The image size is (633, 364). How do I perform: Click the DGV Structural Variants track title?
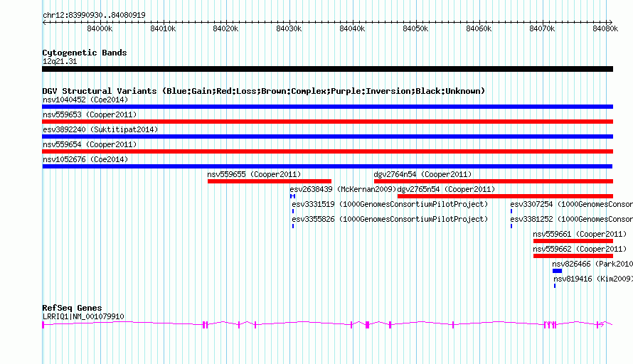264,91
